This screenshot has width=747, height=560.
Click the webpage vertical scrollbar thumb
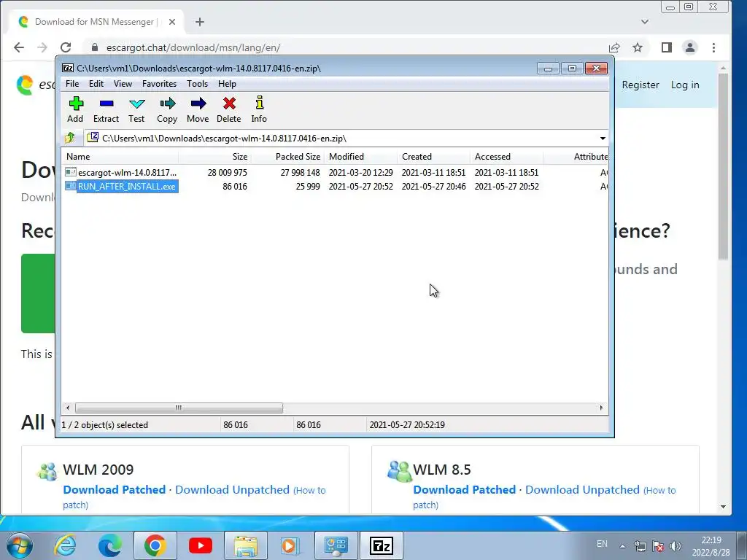pyautogui.click(x=723, y=166)
